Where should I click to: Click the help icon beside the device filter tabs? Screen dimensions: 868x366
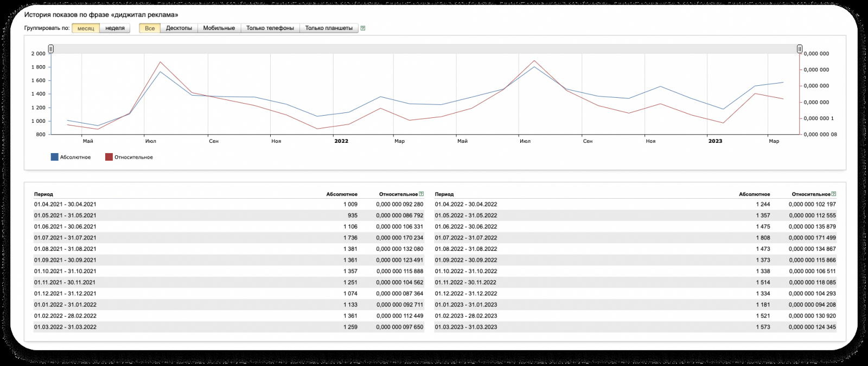pos(363,28)
